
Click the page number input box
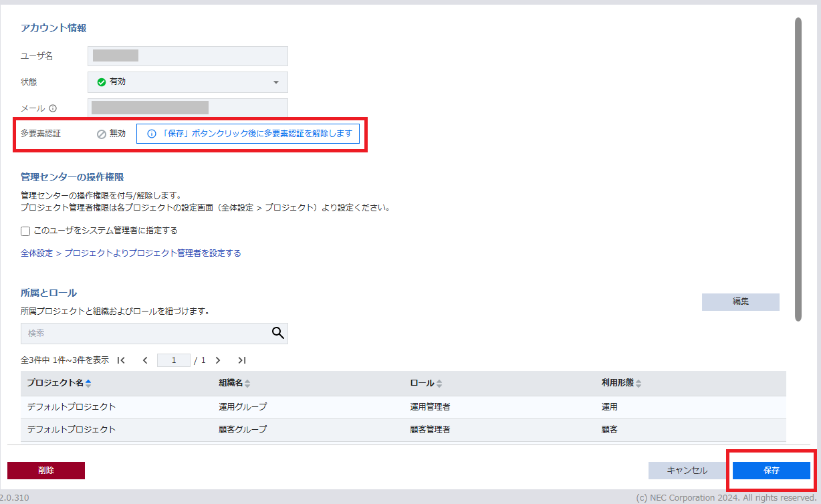pos(174,360)
